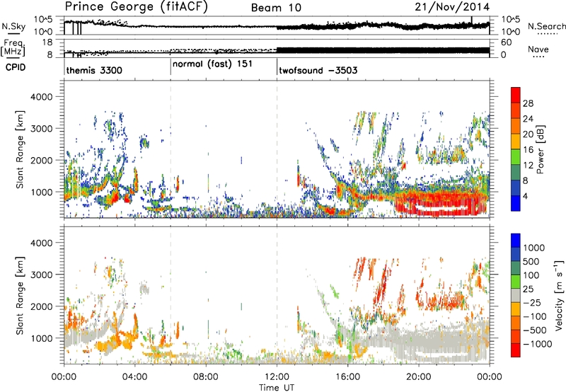This screenshot has width=566, height=392.
Task: Click the date "21/Nov/2014"
Action: pyautogui.click(x=452, y=7)
